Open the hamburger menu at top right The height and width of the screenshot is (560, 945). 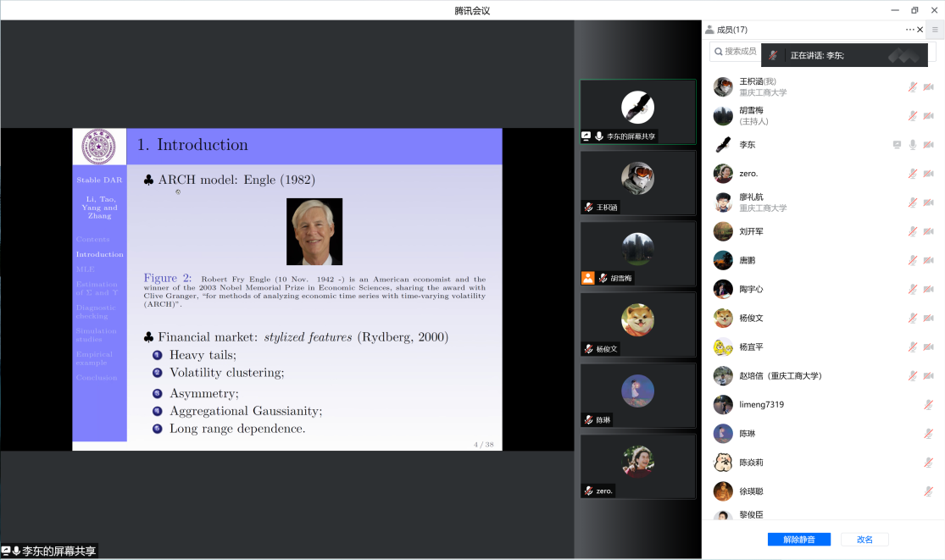935,30
